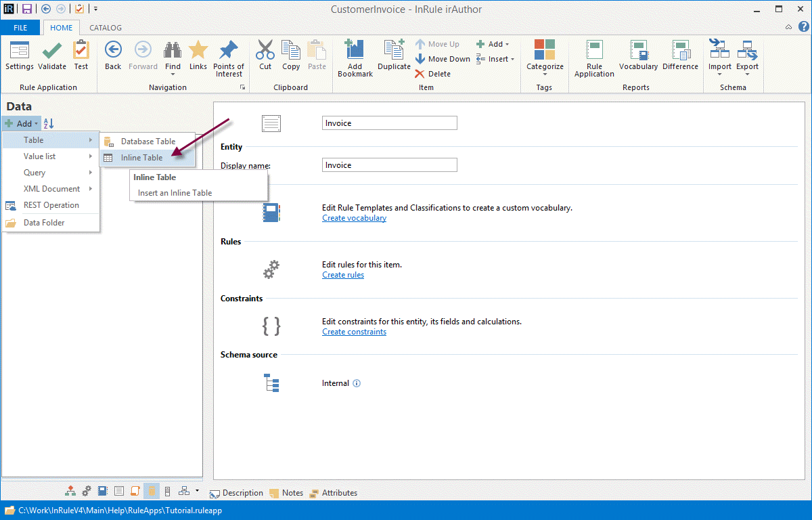Click the Create constraints link
812x520 pixels.
point(354,332)
